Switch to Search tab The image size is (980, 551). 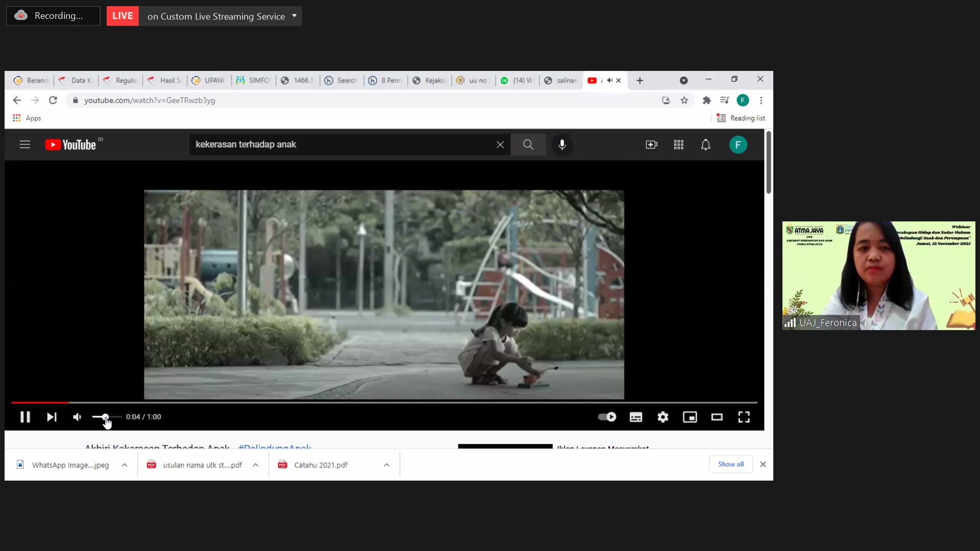(341, 80)
